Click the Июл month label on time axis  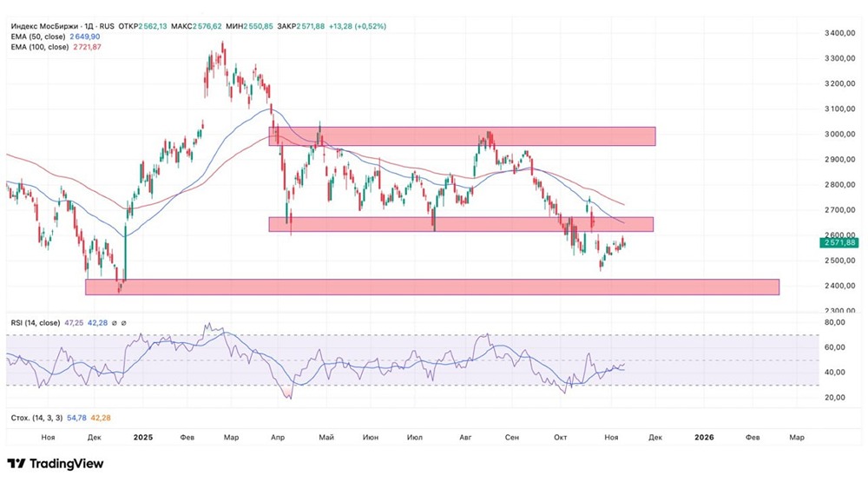(x=415, y=437)
